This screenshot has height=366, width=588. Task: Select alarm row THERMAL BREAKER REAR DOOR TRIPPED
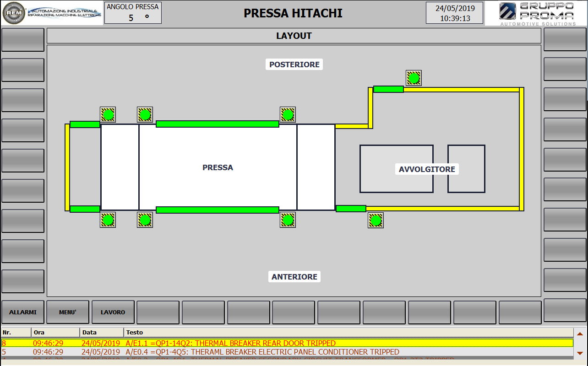pos(287,343)
